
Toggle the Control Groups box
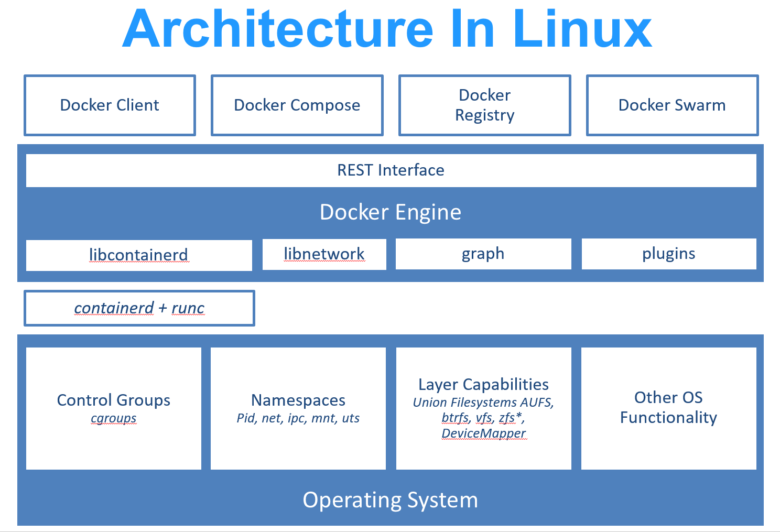113,400
